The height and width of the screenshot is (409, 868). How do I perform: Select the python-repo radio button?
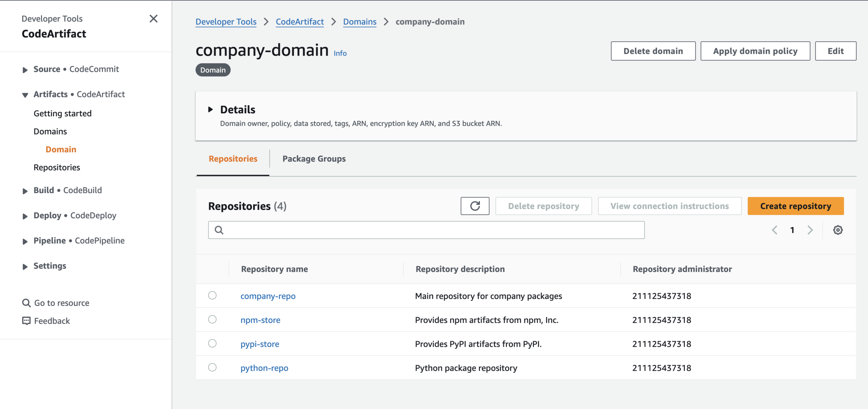pyautogui.click(x=212, y=367)
